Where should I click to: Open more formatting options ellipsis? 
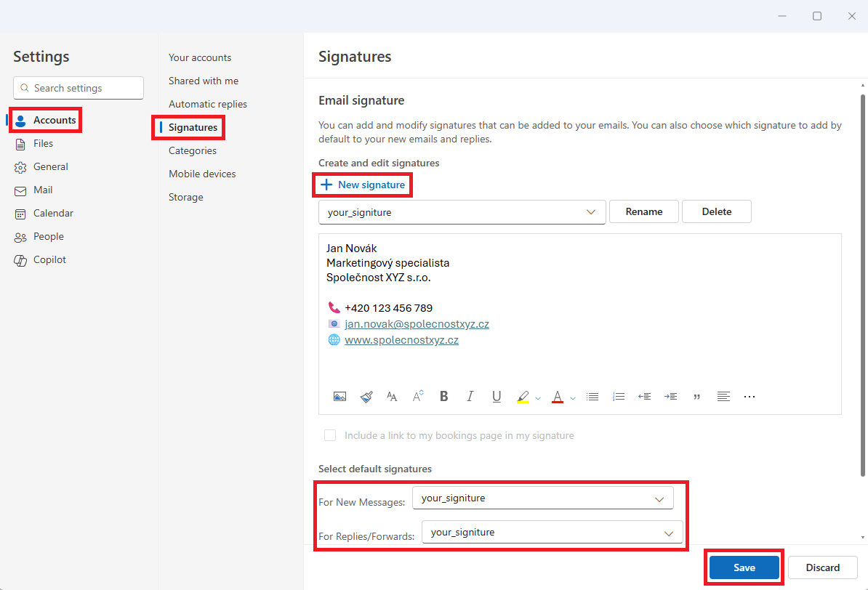pyautogui.click(x=750, y=397)
